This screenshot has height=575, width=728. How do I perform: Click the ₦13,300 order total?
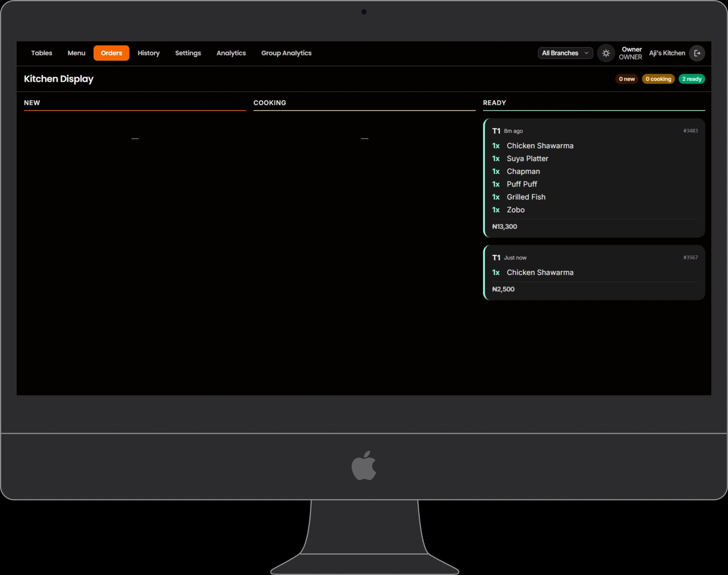click(504, 226)
